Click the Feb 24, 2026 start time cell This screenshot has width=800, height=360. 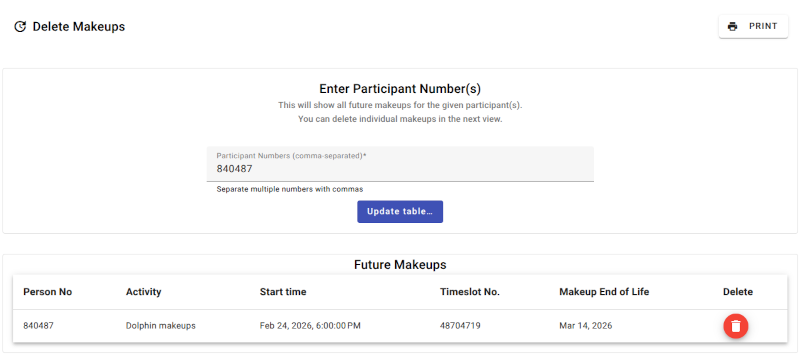[310, 326]
